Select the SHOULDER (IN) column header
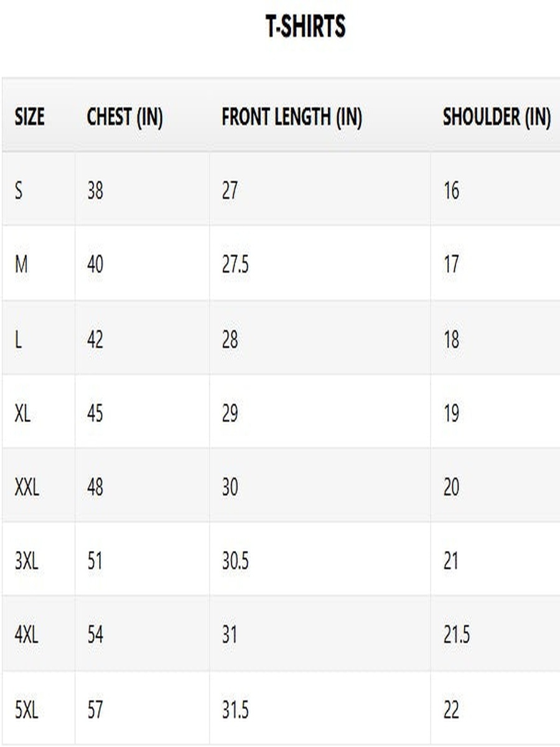 497,117
